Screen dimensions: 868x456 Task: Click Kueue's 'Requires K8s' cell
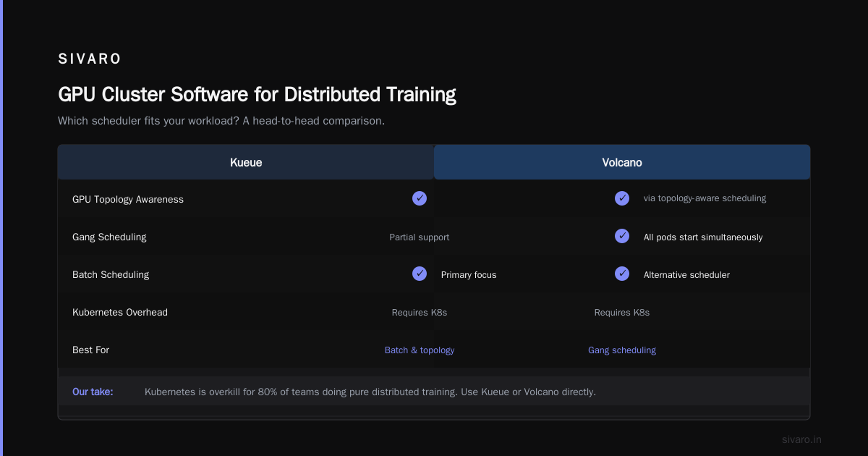pos(420,313)
